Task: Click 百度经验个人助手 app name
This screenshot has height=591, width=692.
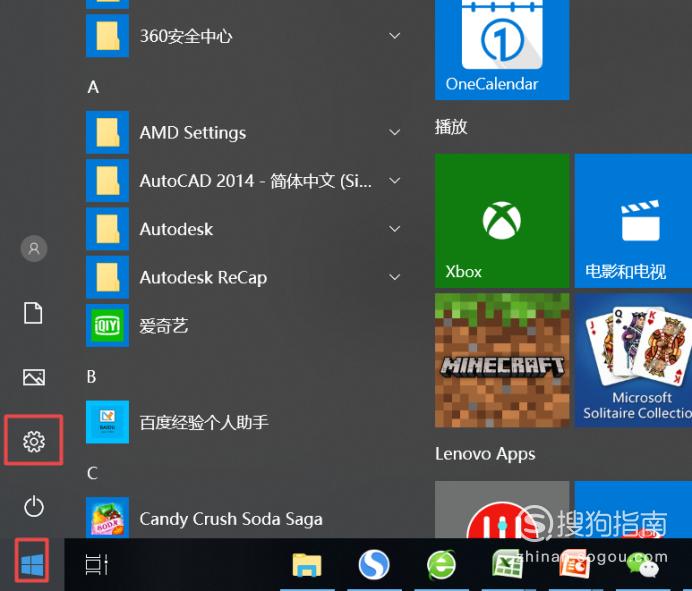Action: (204, 422)
